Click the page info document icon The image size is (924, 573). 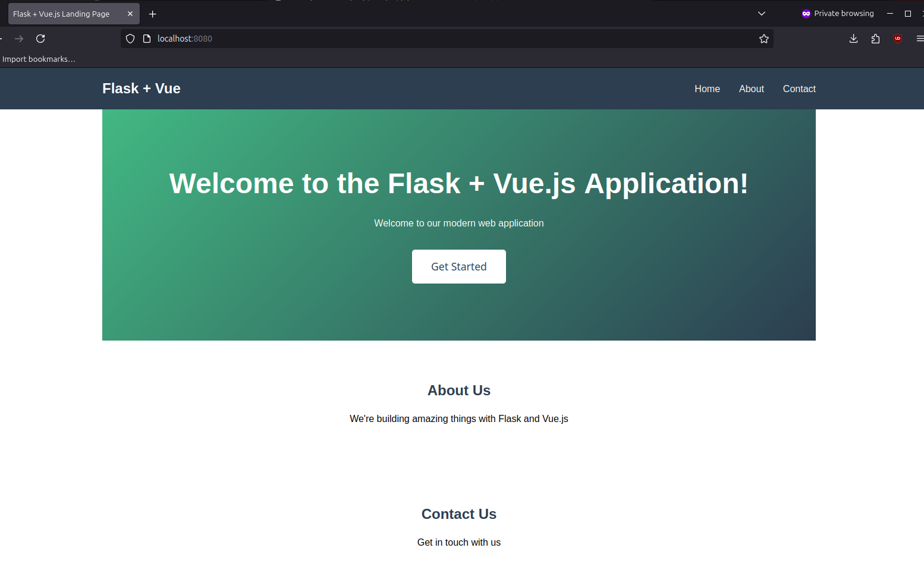point(147,39)
